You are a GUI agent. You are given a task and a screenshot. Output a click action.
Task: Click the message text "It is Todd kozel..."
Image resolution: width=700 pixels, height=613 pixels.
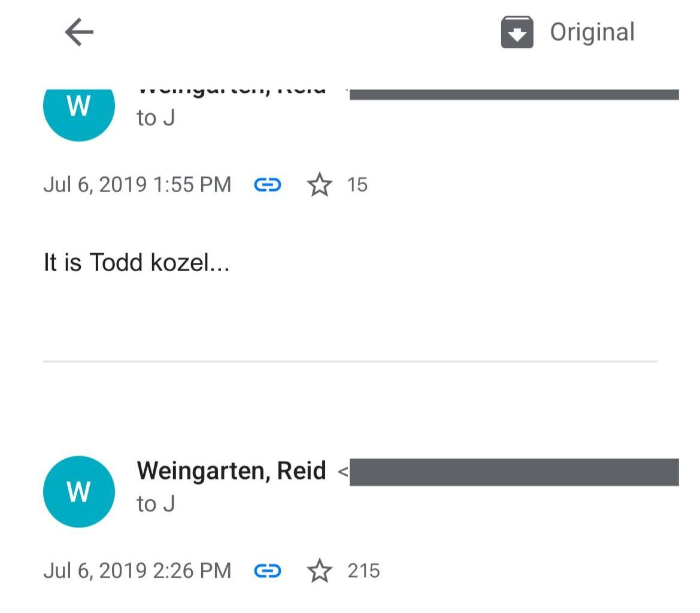tap(137, 262)
